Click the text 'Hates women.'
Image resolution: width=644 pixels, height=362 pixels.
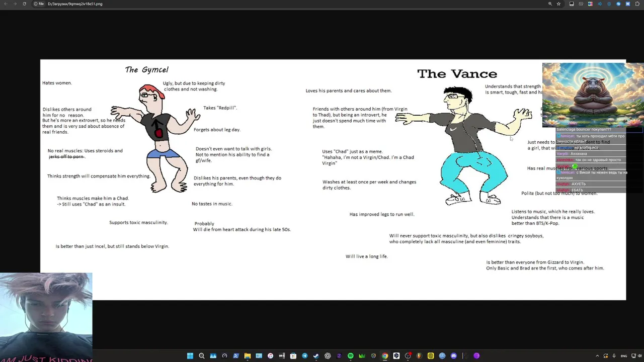(x=57, y=83)
